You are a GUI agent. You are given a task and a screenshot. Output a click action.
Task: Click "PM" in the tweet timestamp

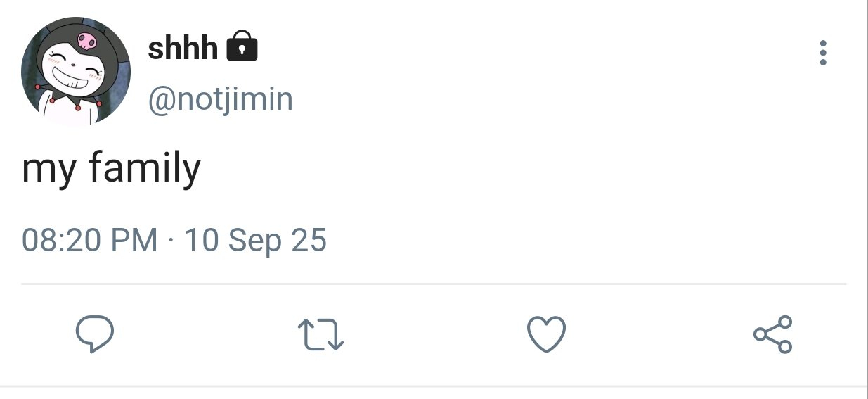[136, 241]
